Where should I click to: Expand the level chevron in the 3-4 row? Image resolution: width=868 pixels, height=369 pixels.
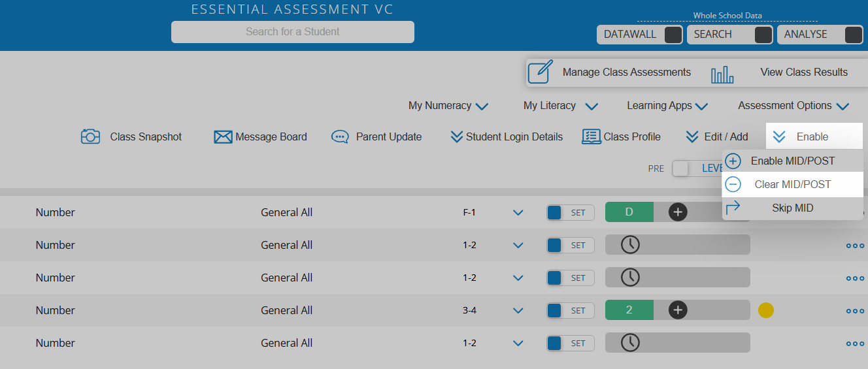click(518, 310)
